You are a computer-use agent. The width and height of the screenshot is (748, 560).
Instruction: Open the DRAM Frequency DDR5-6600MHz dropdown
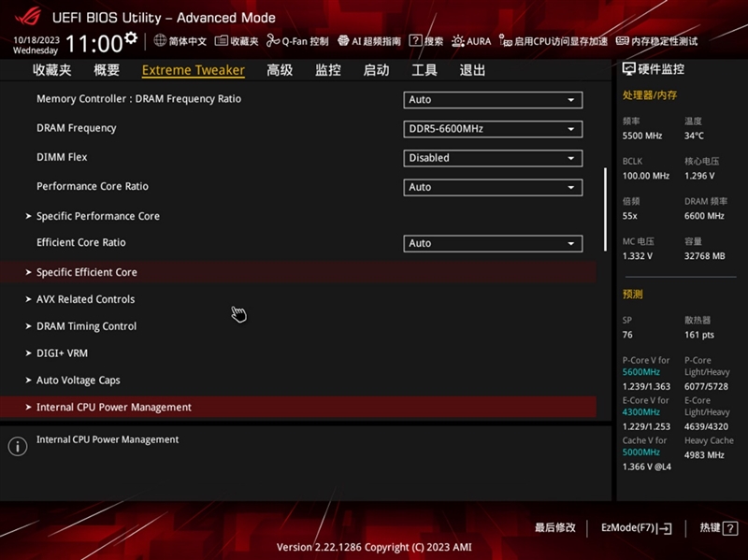click(493, 129)
